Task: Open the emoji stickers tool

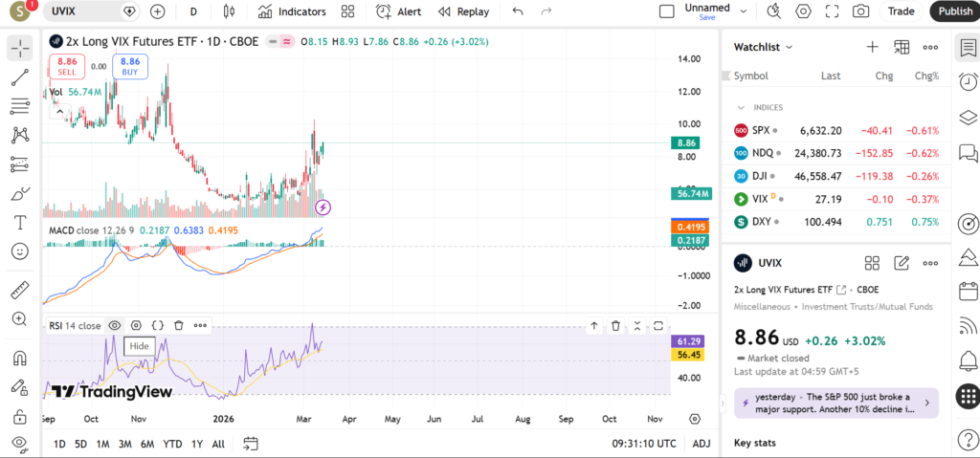Action: click(x=19, y=251)
